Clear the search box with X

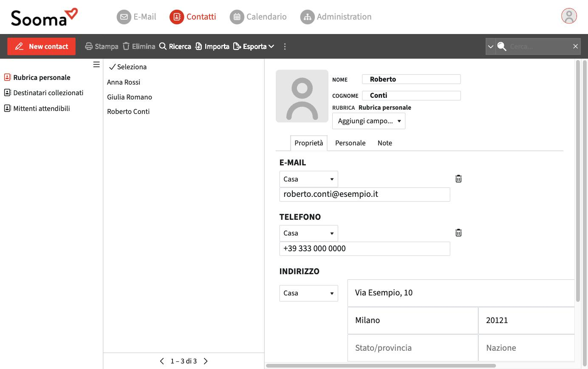575,46
